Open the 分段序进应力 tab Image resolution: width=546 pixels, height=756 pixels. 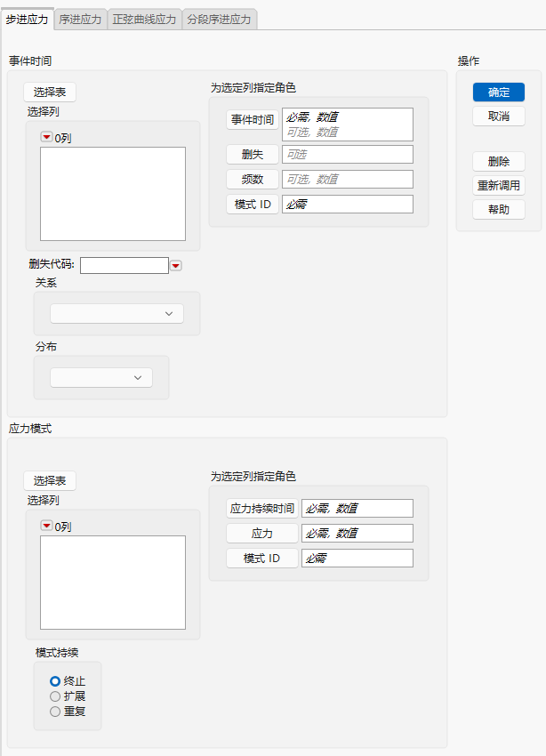pyautogui.click(x=220, y=20)
